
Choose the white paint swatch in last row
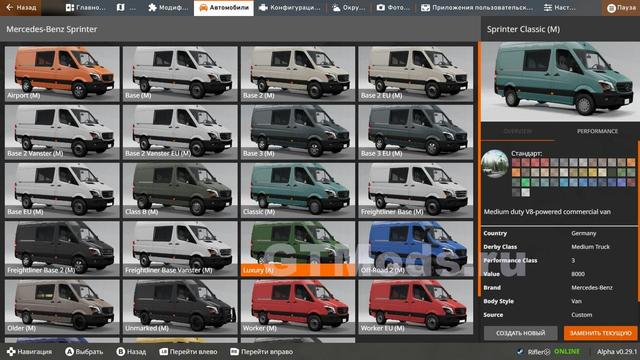(525, 192)
